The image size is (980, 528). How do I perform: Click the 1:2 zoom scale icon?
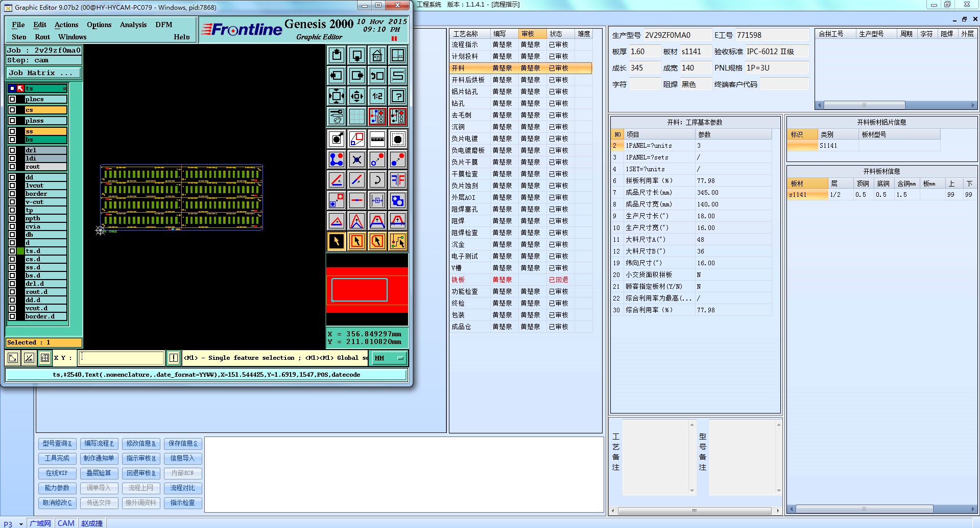(377, 96)
